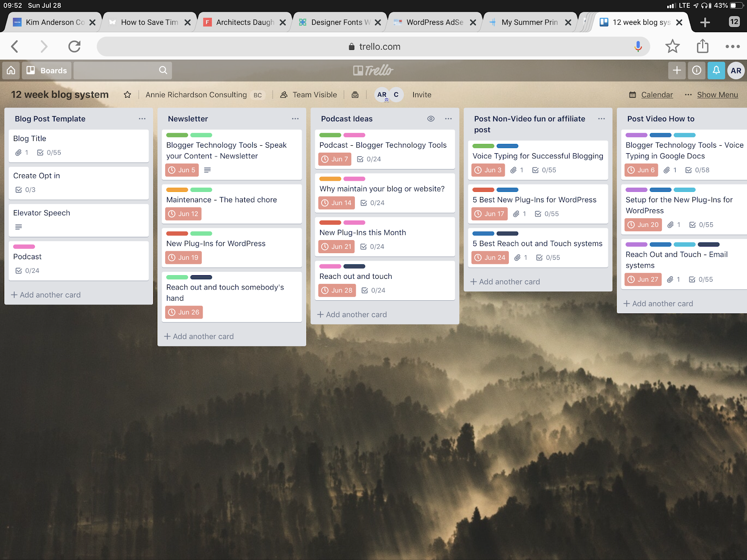Click the Trello search input field
The image size is (747, 560).
coord(123,71)
